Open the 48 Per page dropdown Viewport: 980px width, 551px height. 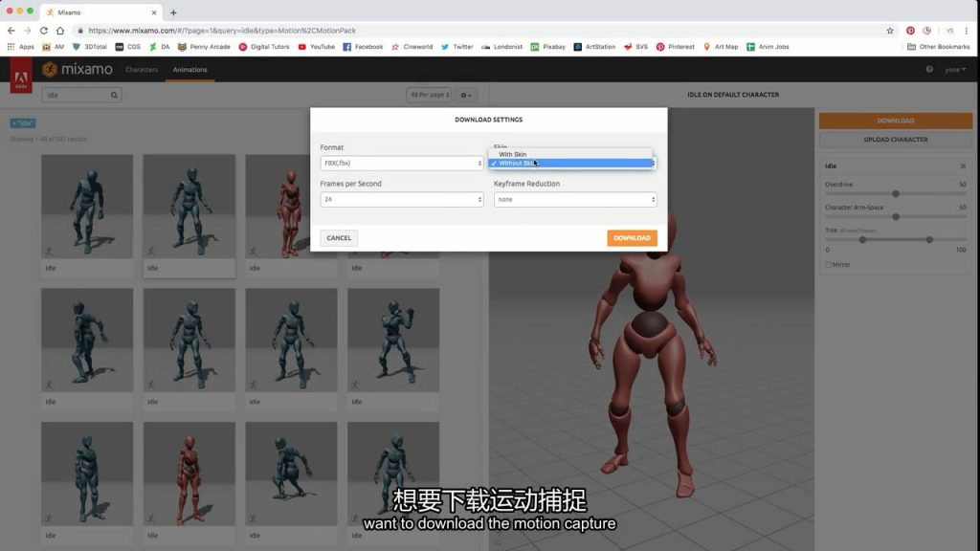[x=430, y=95]
